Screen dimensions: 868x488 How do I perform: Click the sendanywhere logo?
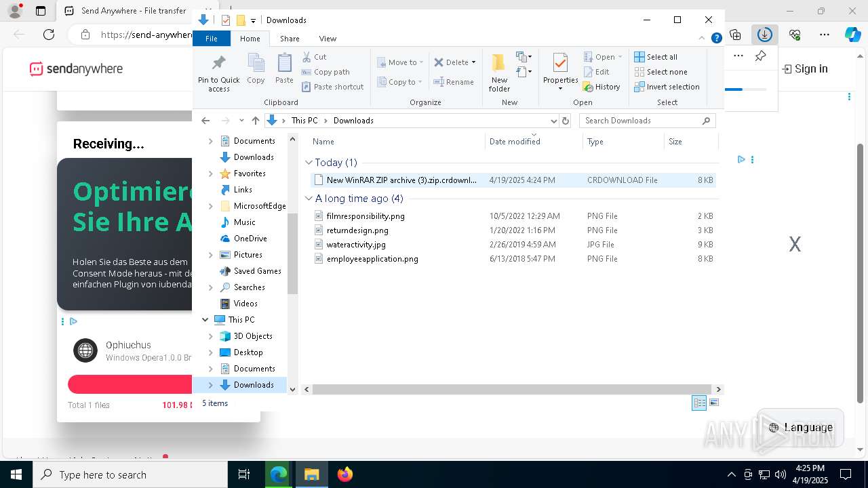point(76,68)
